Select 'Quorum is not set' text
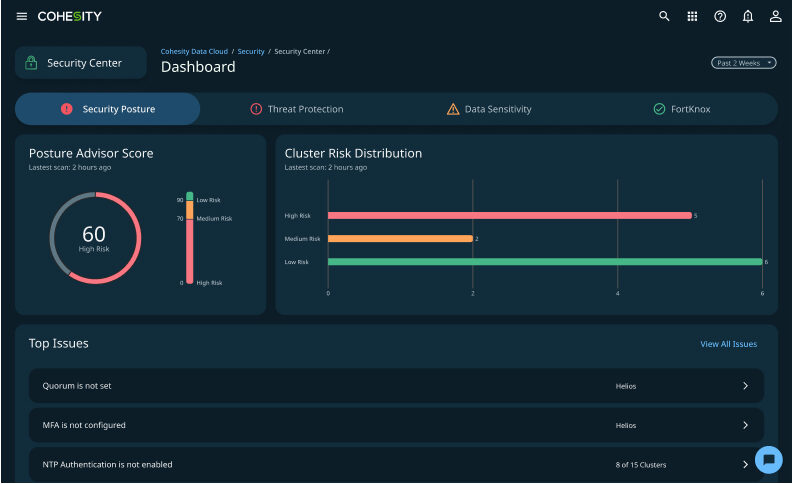The image size is (792, 484). tap(77, 385)
